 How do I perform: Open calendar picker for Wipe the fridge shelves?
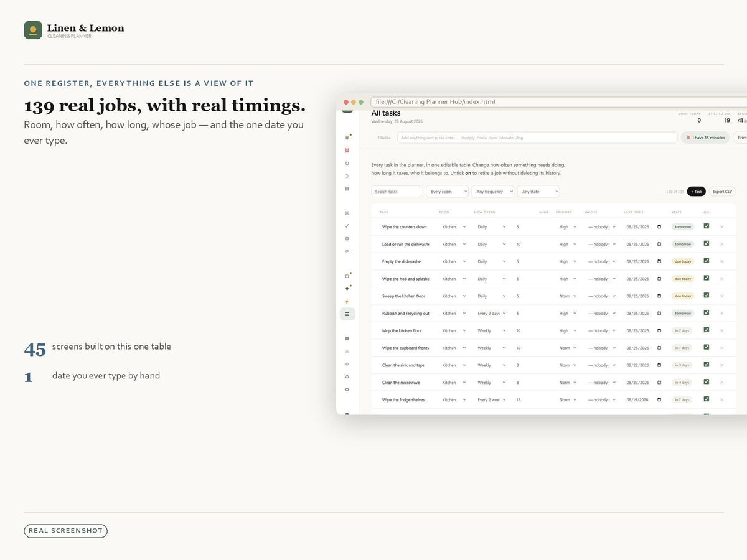659,400
